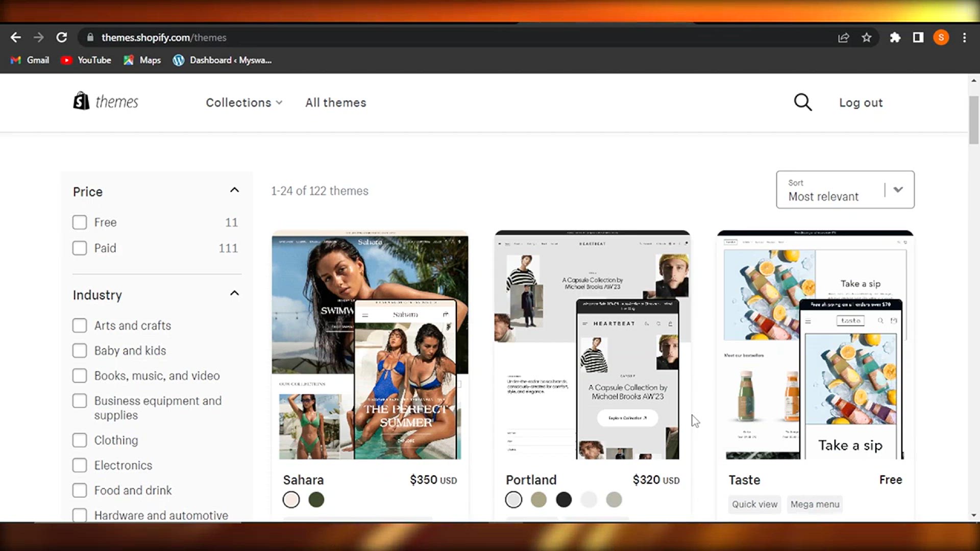980x551 pixels.
Task: Open the share page icon in address bar
Action: 843,37
